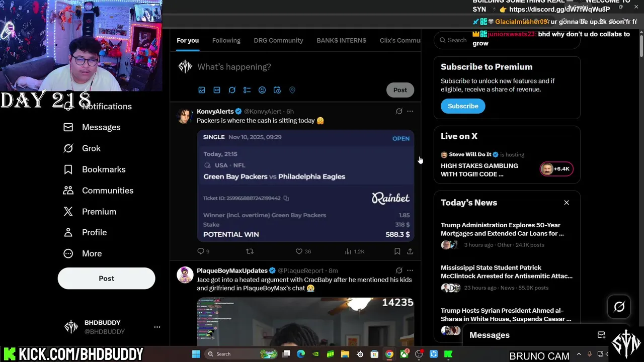Click Grok icon on the PlaqueBoyMaxUpdates post
This screenshot has width=644, height=362.
[x=399, y=270]
